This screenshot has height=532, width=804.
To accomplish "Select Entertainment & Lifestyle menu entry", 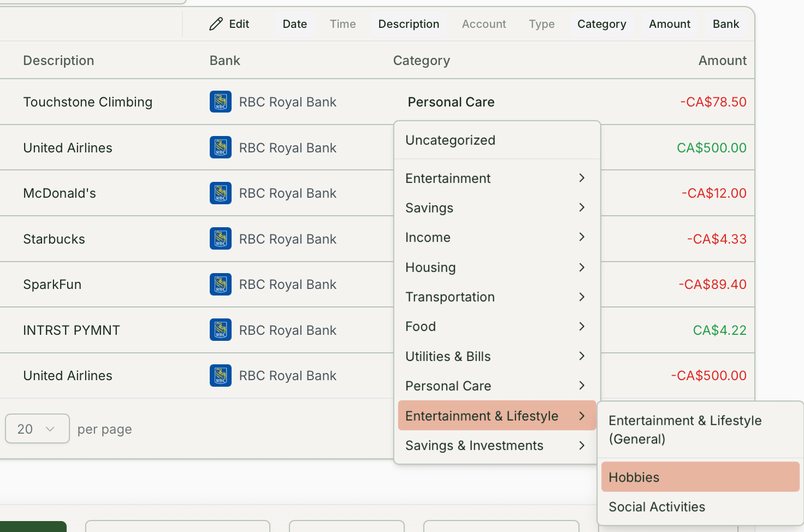I will (x=497, y=416).
